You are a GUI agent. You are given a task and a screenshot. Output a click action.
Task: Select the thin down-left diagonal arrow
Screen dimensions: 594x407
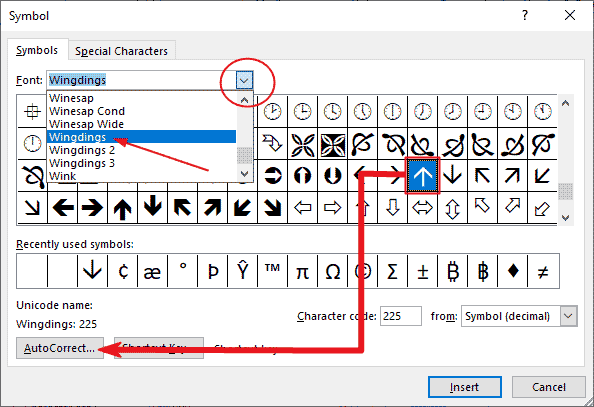[542, 176]
